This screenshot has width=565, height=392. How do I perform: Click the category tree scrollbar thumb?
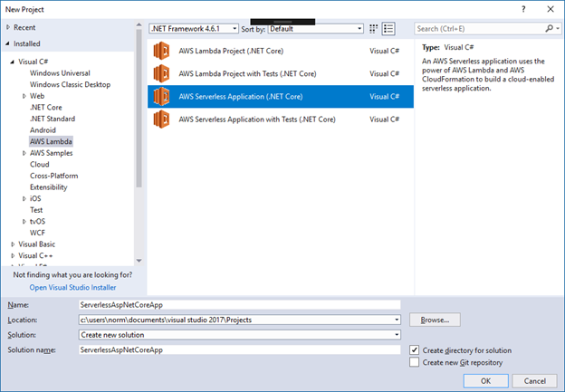pyautogui.click(x=139, y=108)
